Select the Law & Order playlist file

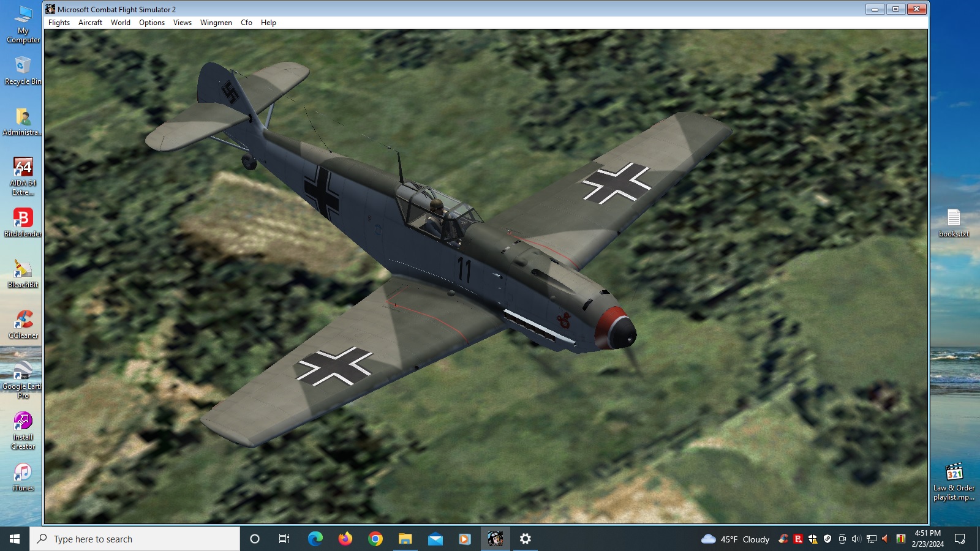click(954, 482)
